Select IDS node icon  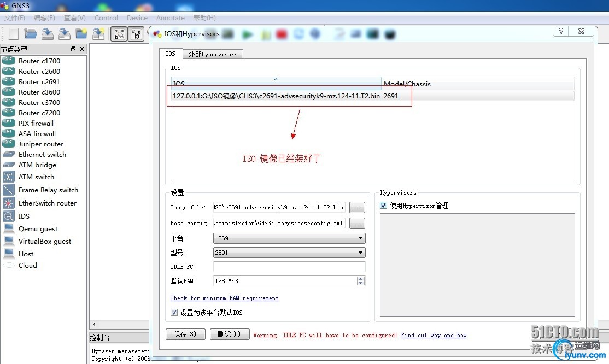(9, 215)
